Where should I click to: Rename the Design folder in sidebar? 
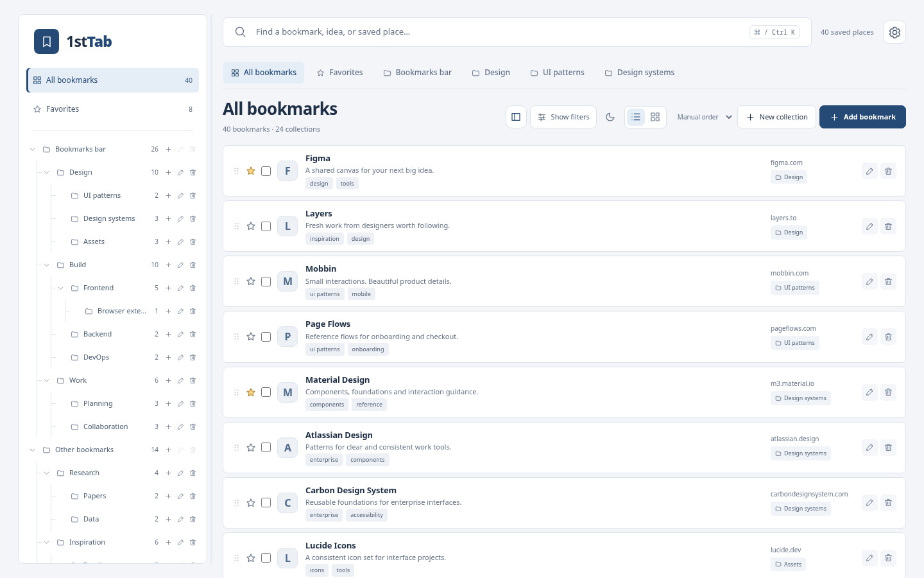click(180, 173)
